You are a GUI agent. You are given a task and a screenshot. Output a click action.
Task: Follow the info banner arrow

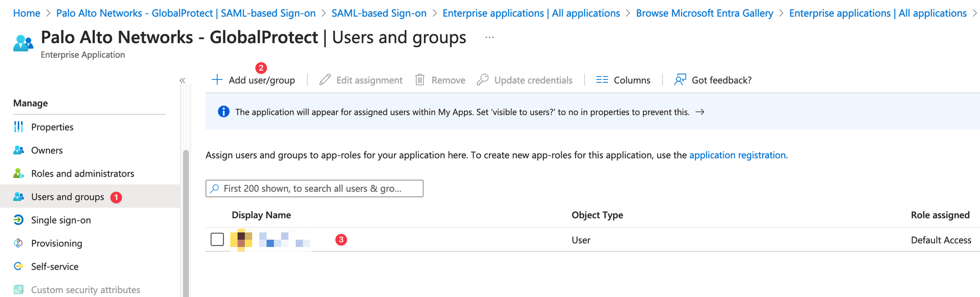700,112
